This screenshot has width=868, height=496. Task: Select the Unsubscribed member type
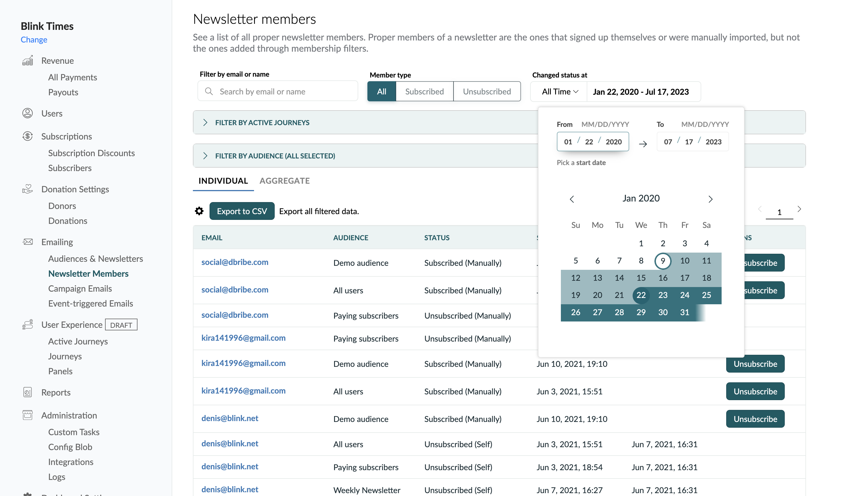(x=487, y=91)
